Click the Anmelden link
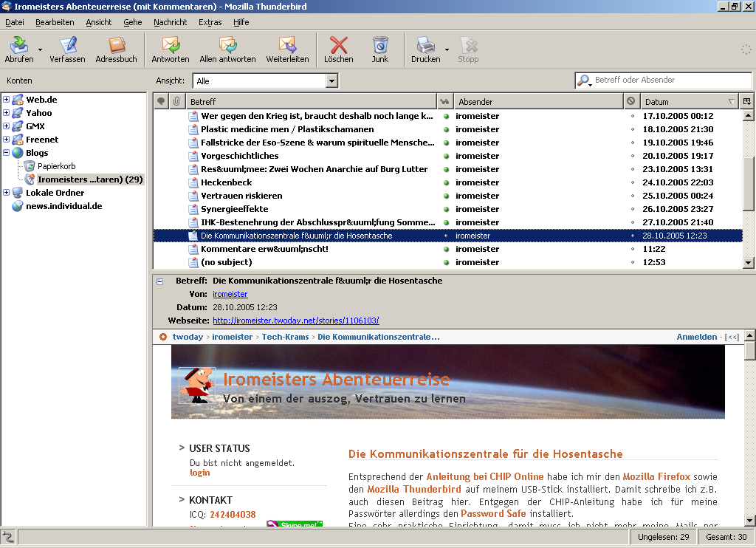The image size is (756, 548). (697, 338)
